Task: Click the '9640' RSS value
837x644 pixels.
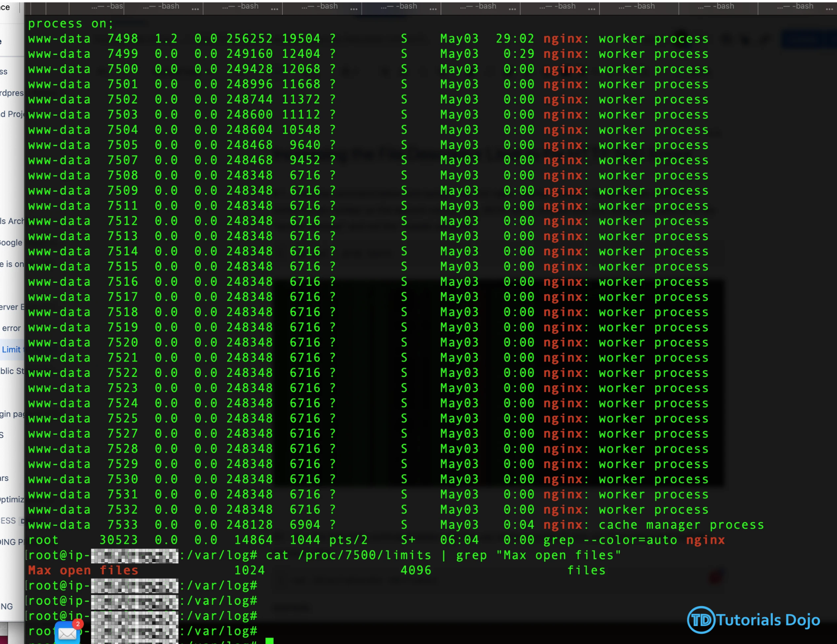Action: coord(305,145)
